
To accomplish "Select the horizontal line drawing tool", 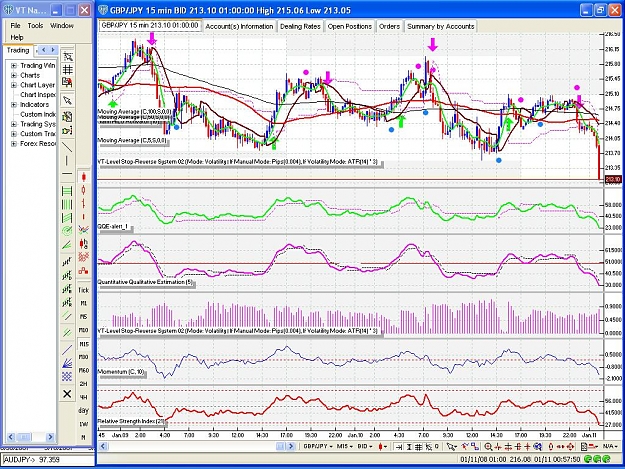I will click(x=67, y=174).
